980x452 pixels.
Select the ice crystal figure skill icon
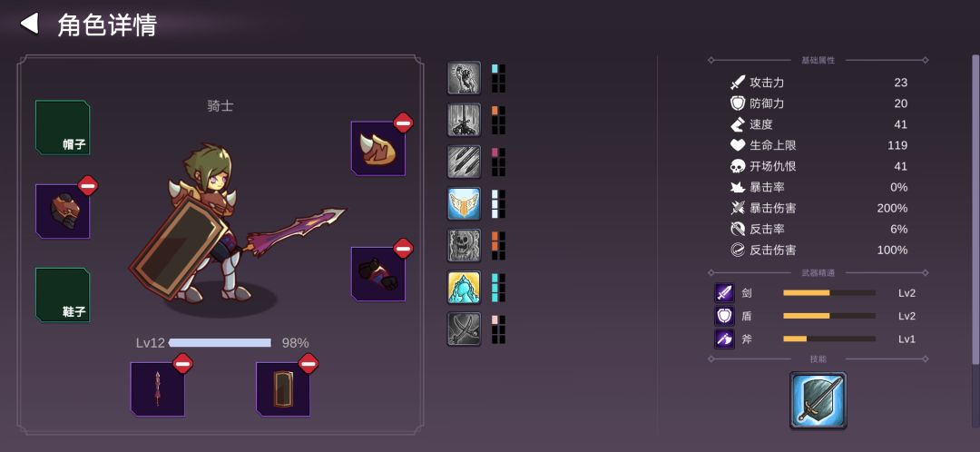coord(464,288)
